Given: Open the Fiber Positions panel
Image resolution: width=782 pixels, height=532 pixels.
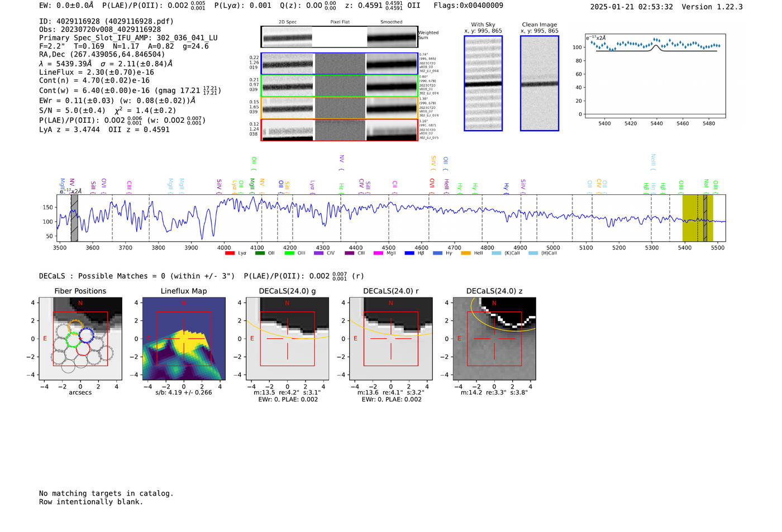Looking at the screenshot, I should 80,339.
